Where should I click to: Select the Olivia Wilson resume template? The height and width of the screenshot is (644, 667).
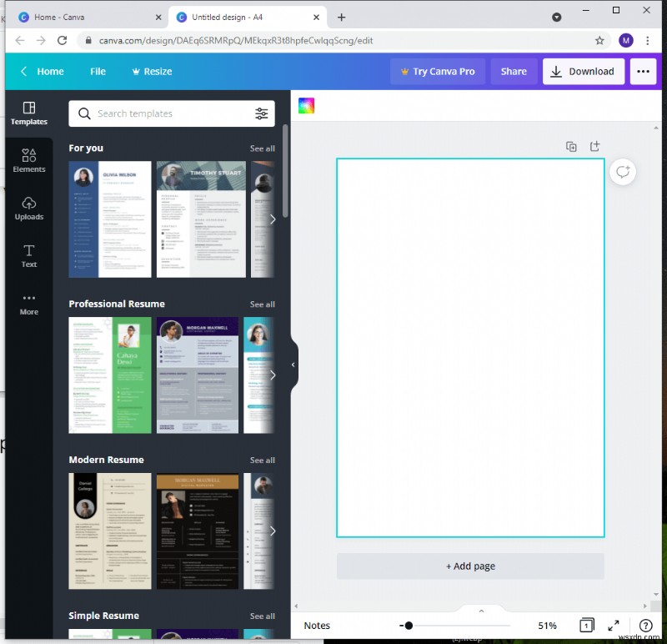pyautogui.click(x=110, y=219)
